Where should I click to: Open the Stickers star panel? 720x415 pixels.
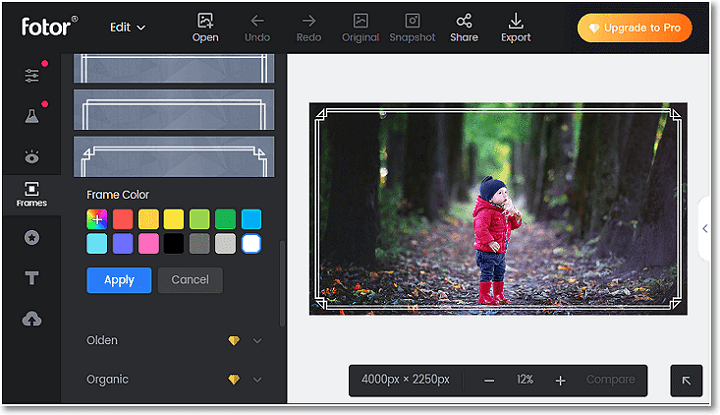32,237
